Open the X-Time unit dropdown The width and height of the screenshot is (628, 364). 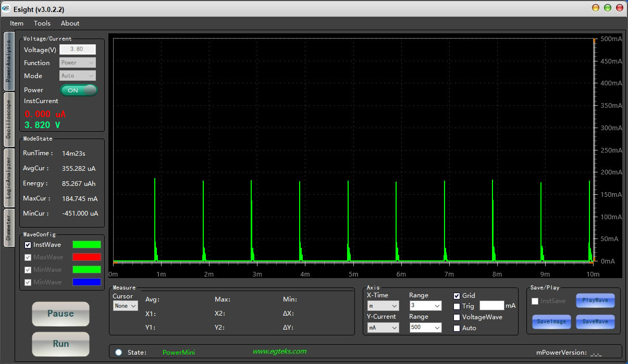(383, 306)
